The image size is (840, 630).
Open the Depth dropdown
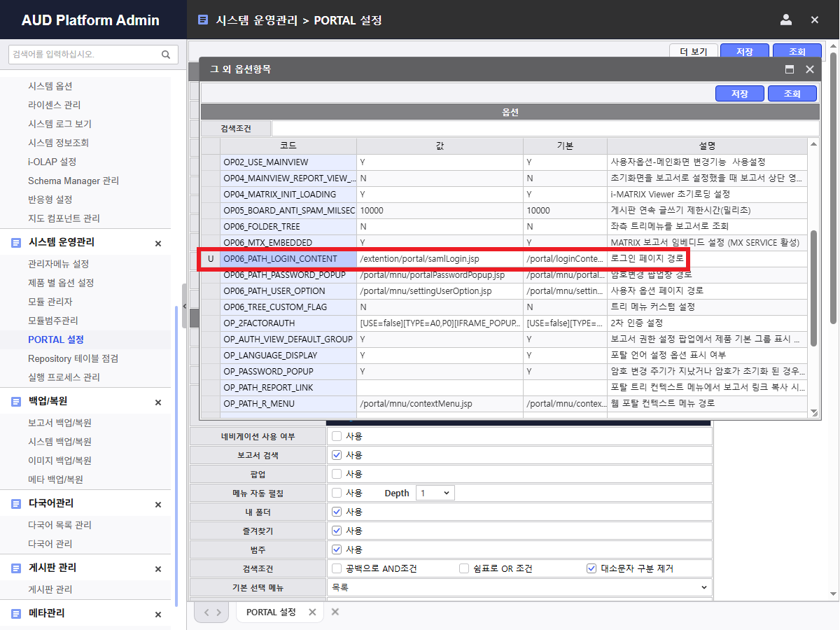tap(435, 493)
